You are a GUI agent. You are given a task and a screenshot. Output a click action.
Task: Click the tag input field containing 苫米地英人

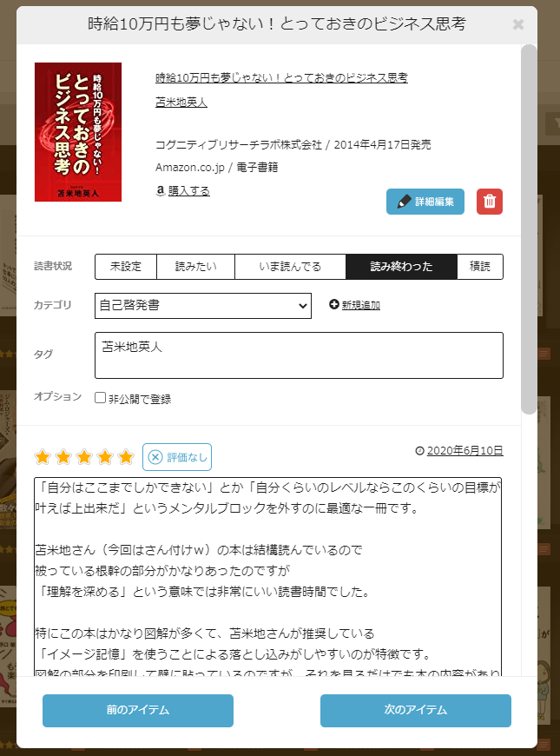coord(299,355)
